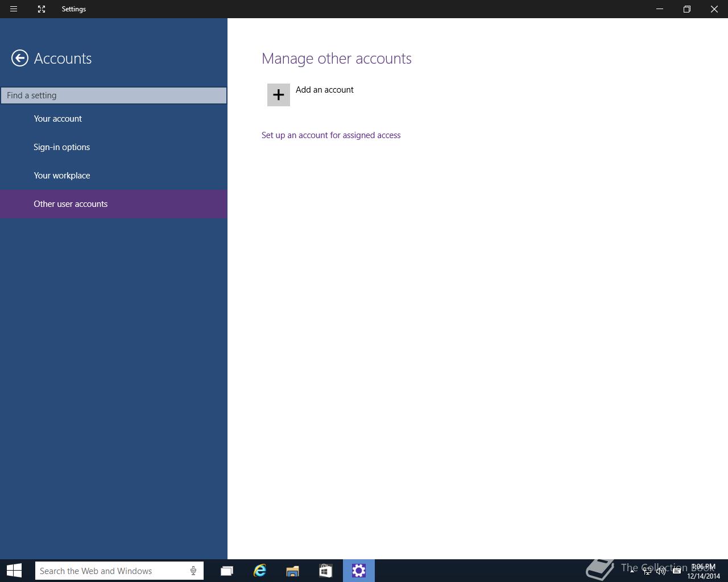This screenshot has height=582, width=728.
Task: Open the Start menu Windows logo
Action: (14, 571)
